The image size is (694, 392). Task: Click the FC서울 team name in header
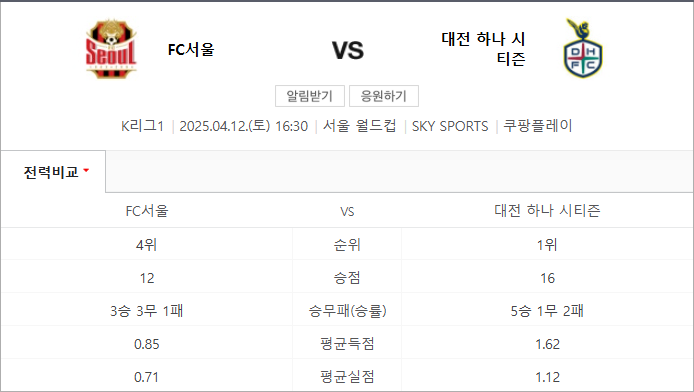coord(191,49)
